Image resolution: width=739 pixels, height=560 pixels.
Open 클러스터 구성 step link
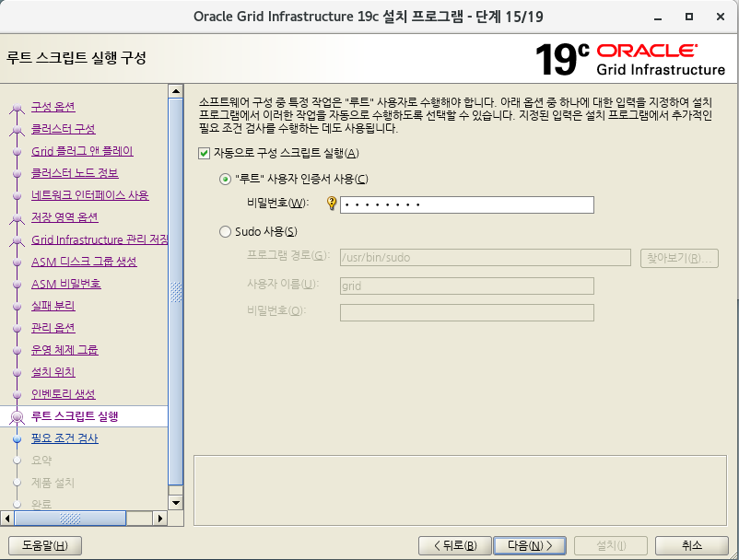coord(64,129)
